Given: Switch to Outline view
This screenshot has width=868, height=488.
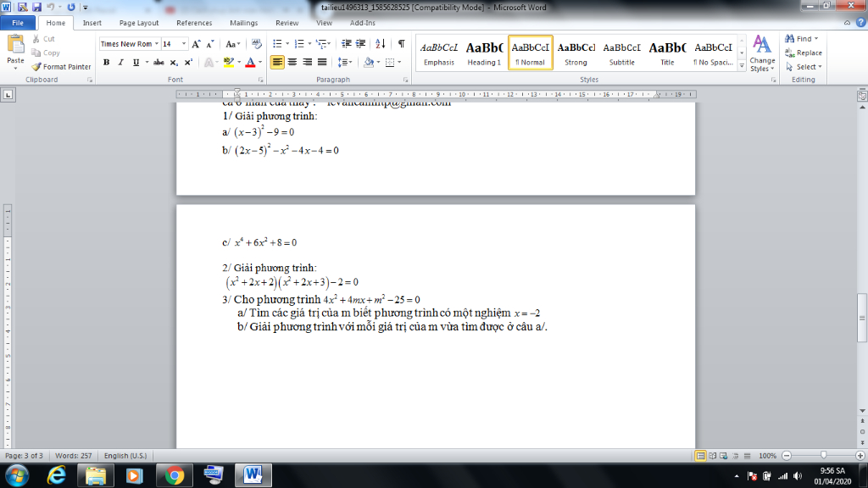Looking at the screenshot, I should pyautogui.click(x=736, y=456).
